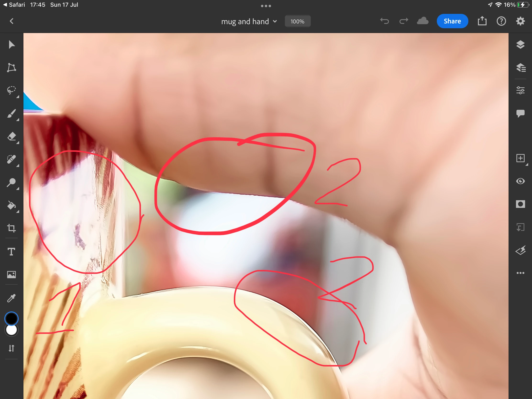Pick the Eraser tool

[11, 136]
